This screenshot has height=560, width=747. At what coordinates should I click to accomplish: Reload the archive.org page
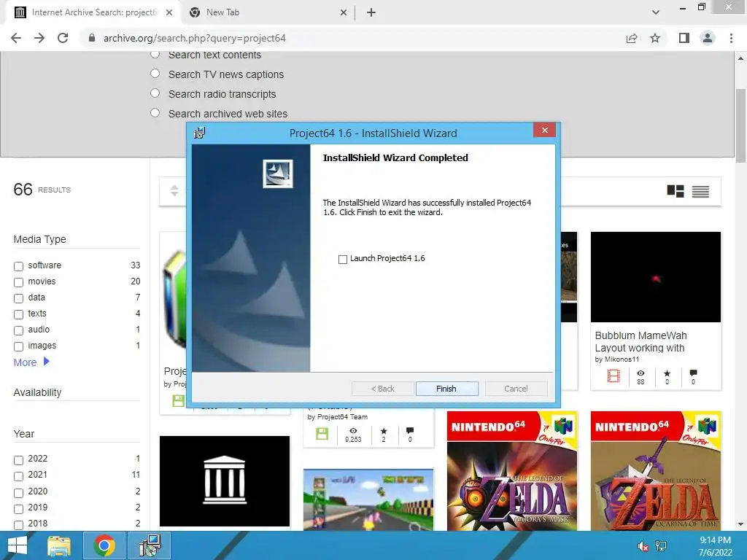point(63,38)
